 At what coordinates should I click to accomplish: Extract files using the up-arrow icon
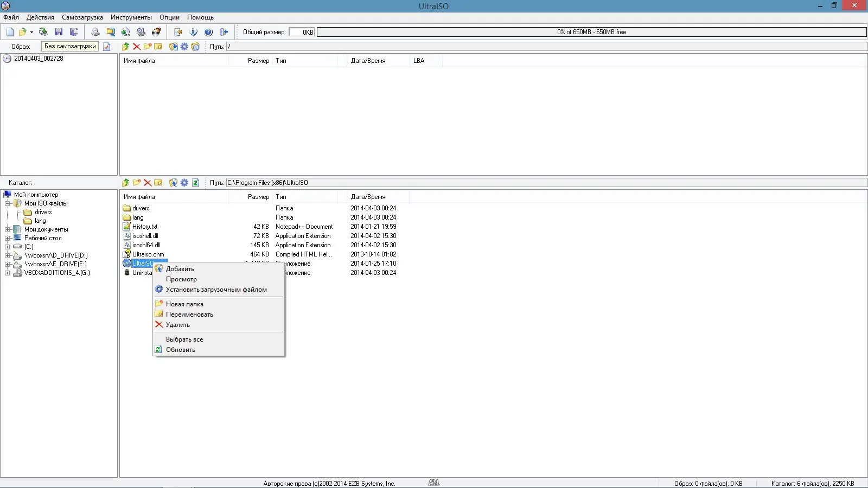125,47
